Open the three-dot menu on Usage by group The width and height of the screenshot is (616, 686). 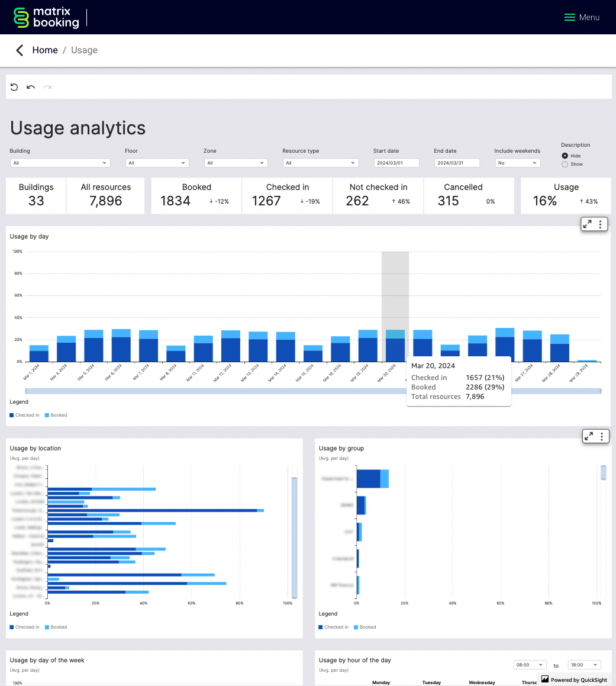click(x=602, y=436)
